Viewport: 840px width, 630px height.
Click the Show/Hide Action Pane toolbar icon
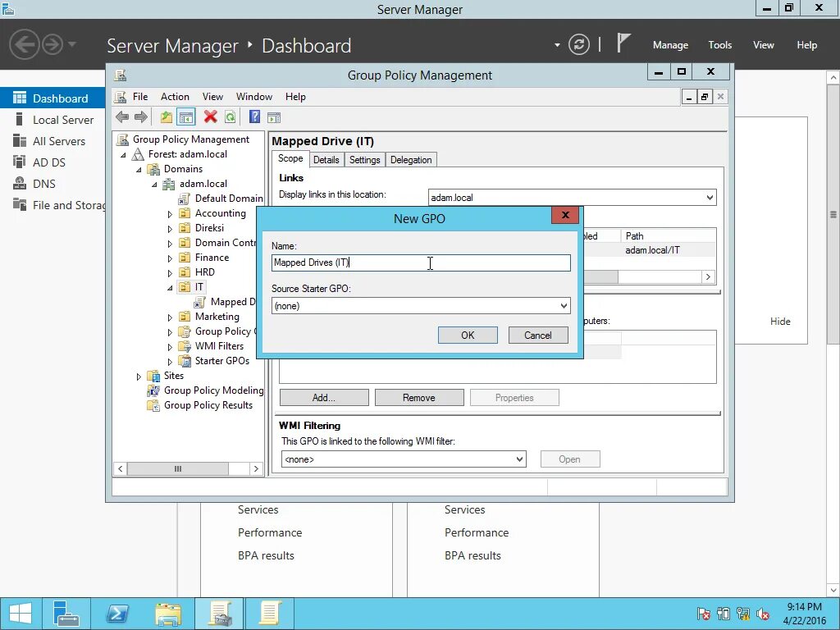point(274,117)
